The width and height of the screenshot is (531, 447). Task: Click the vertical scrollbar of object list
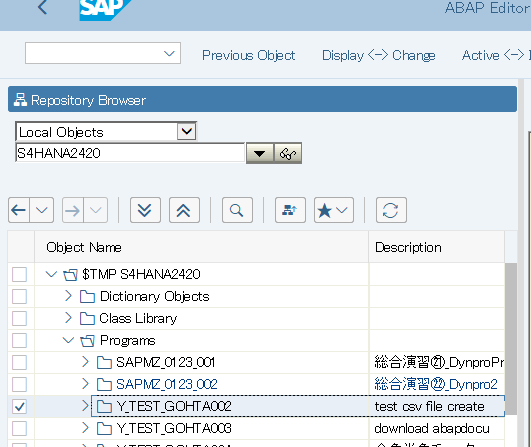point(511,339)
